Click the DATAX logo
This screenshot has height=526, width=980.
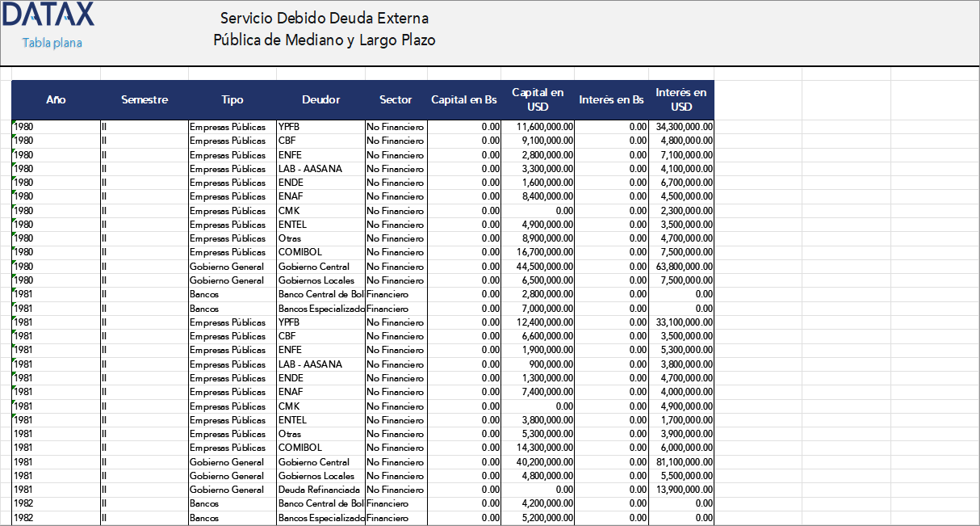pos(47,15)
